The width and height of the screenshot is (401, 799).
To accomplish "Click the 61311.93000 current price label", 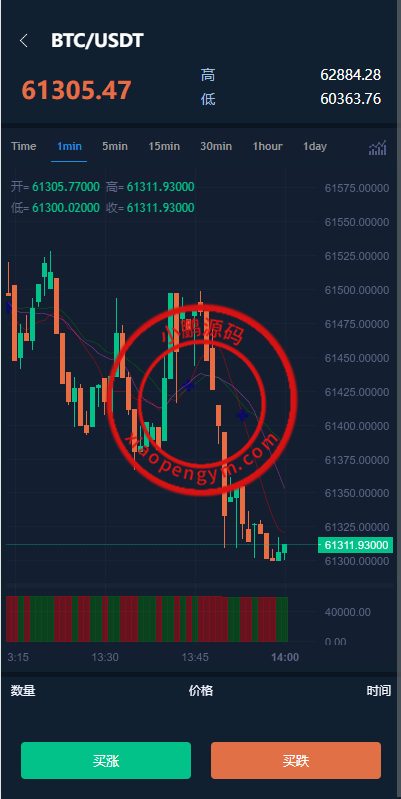I will (356, 545).
